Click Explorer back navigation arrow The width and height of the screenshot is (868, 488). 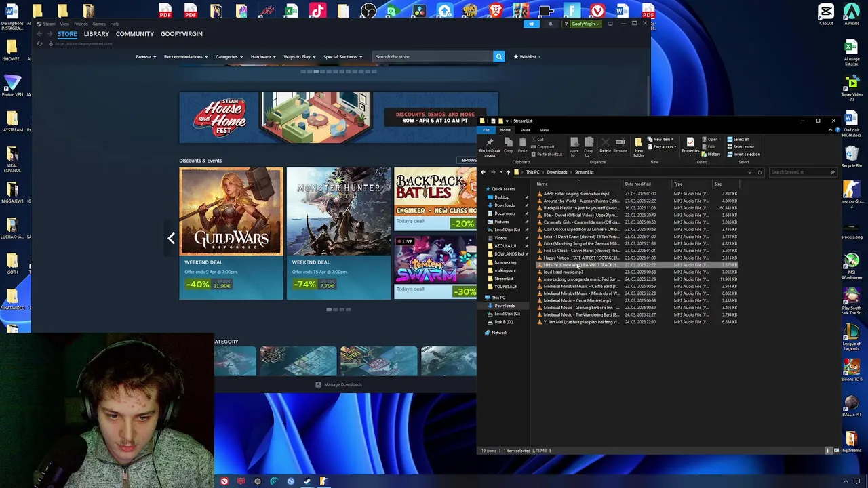click(483, 172)
